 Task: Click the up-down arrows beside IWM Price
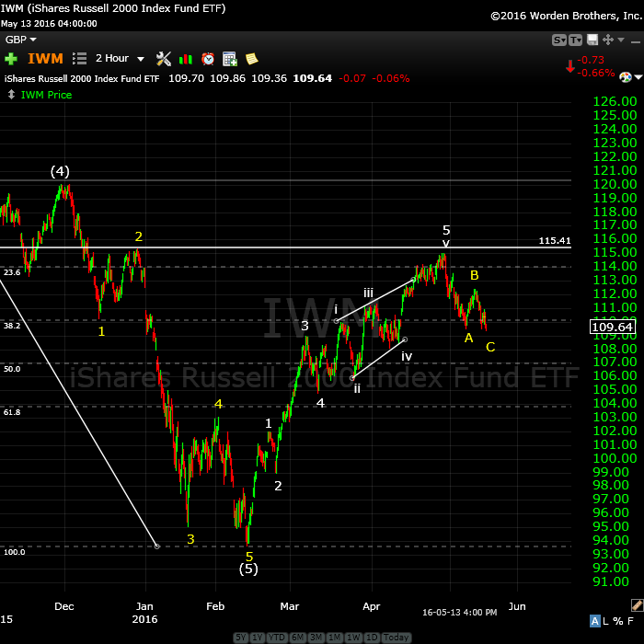[11, 95]
